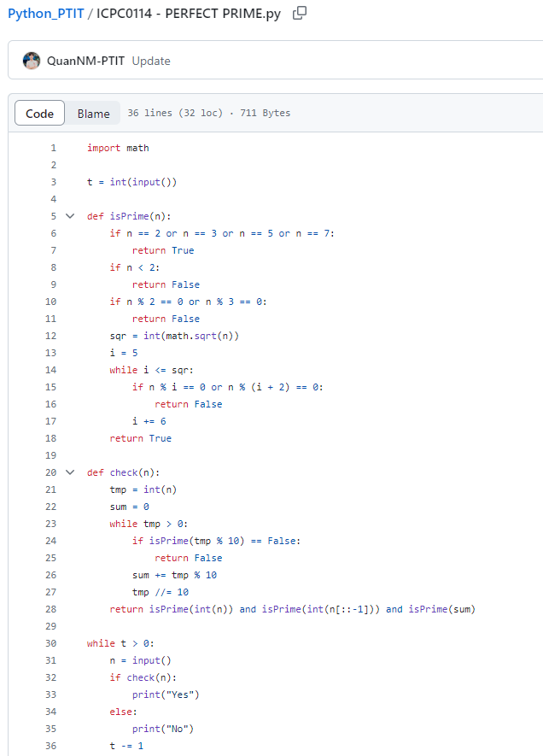543x756 pixels.
Task: Switch to the Blame view tab
Action: pyautogui.click(x=93, y=114)
